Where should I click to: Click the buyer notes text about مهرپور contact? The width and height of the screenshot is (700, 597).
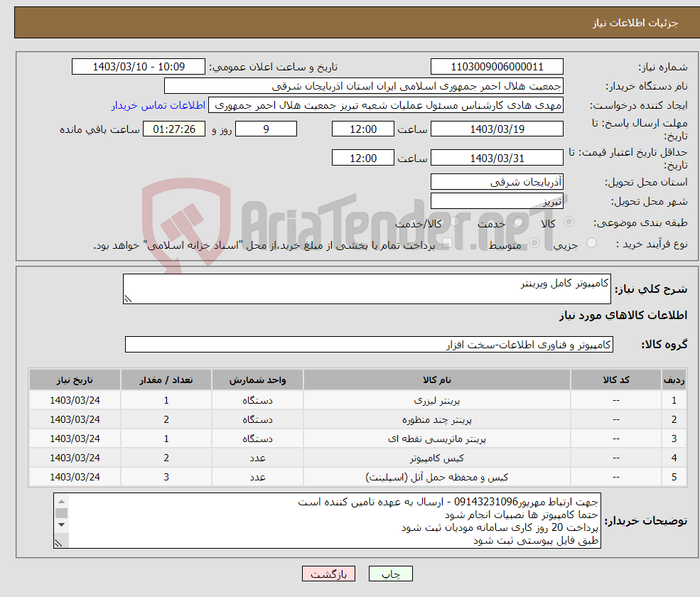click(448, 502)
